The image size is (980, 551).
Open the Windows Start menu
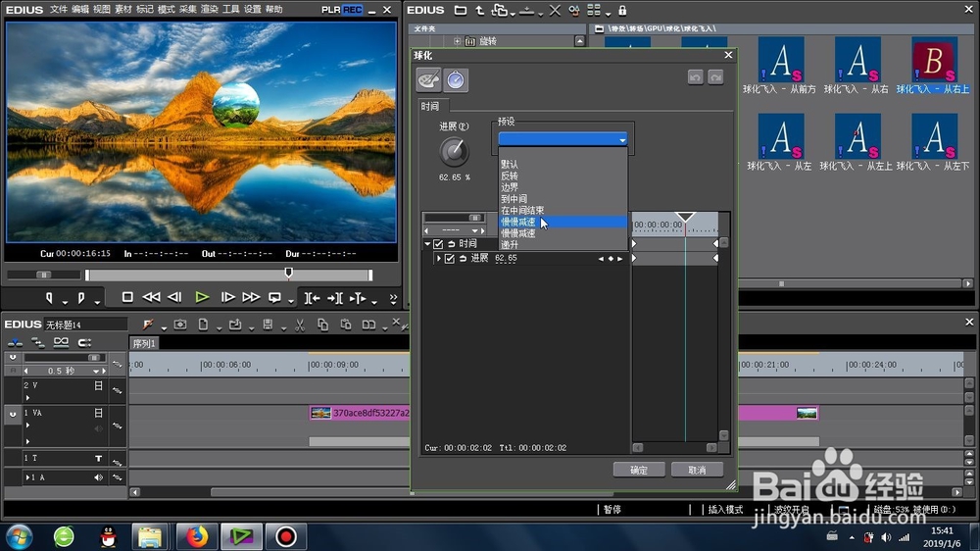tap(20, 536)
